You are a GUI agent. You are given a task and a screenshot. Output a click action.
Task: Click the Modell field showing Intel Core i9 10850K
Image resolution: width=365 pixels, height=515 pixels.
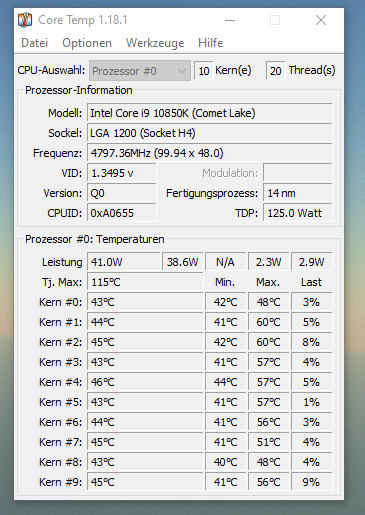point(210,113)
